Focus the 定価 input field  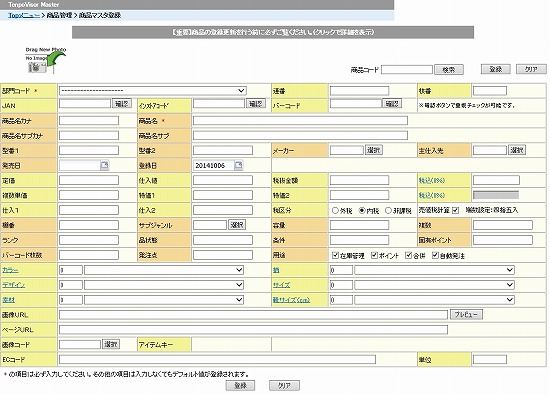coord(89,180)
